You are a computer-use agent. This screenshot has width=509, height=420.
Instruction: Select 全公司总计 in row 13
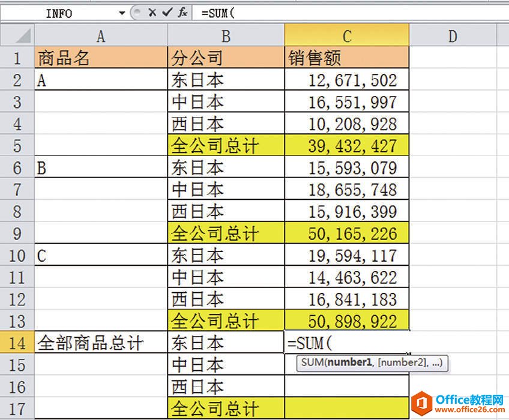click(x=226, y=320)
